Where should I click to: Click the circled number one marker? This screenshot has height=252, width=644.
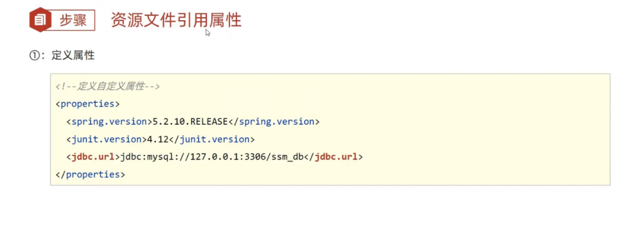(x=35, y=55)
